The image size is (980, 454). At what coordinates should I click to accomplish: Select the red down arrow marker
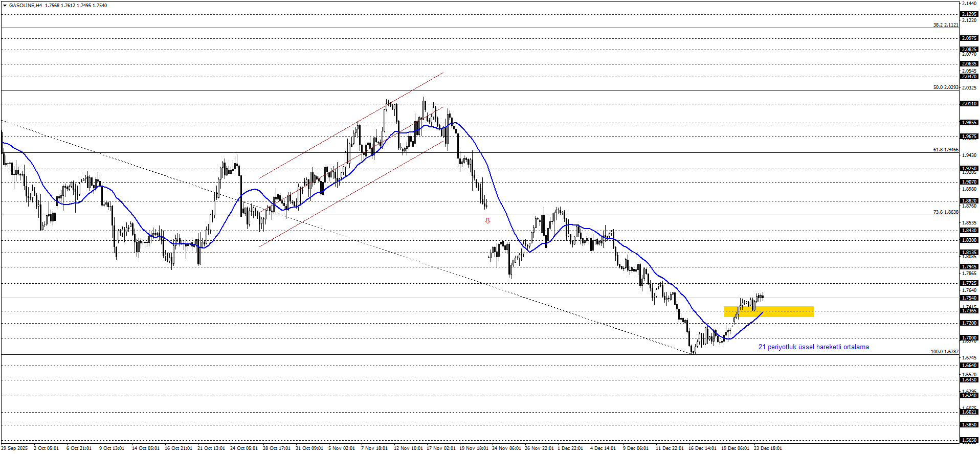click(x=487, y=221)
